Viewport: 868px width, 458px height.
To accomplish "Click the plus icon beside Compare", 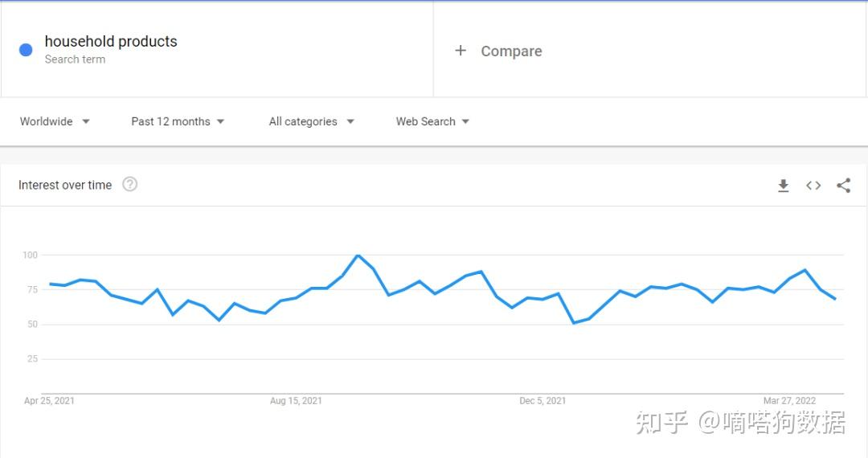I will tap(461, 51).
